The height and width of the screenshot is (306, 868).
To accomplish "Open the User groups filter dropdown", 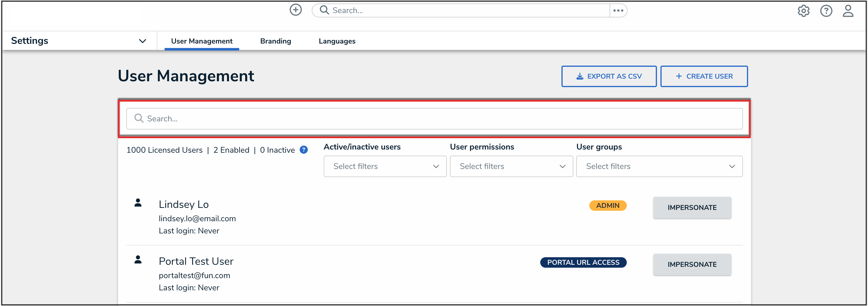I will point(659,166).
